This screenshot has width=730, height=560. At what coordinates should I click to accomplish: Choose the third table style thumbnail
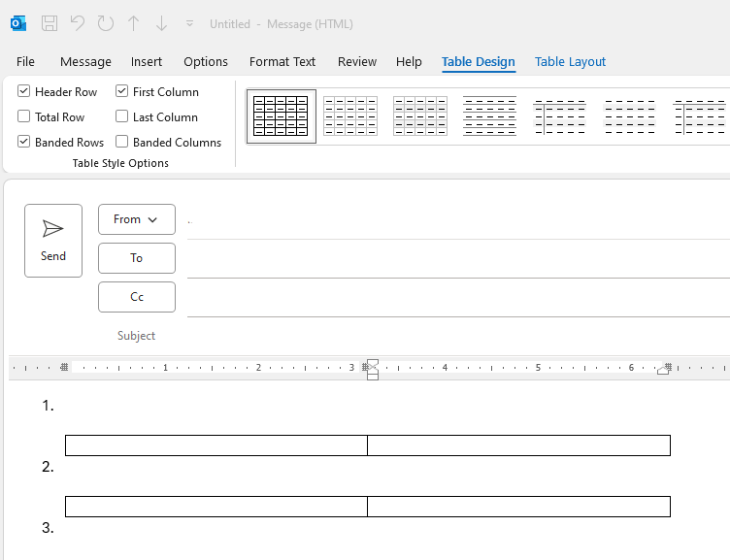(420, 115)
